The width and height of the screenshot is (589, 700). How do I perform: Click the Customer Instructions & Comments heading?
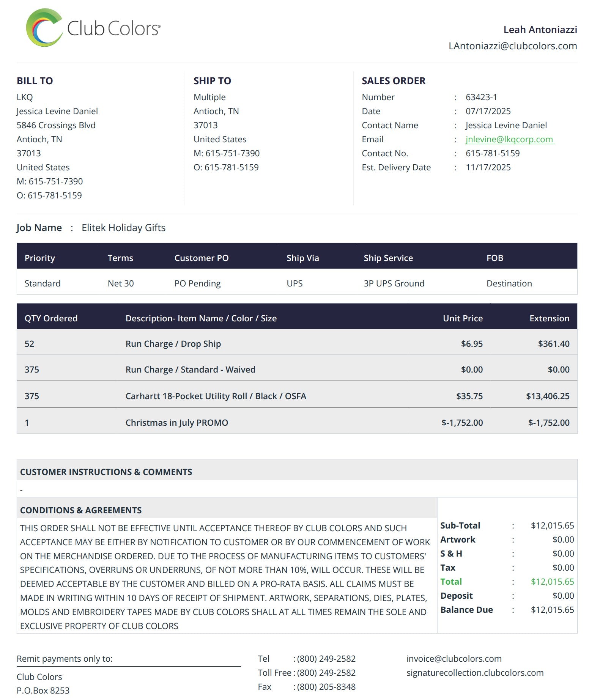pos(106,472)
